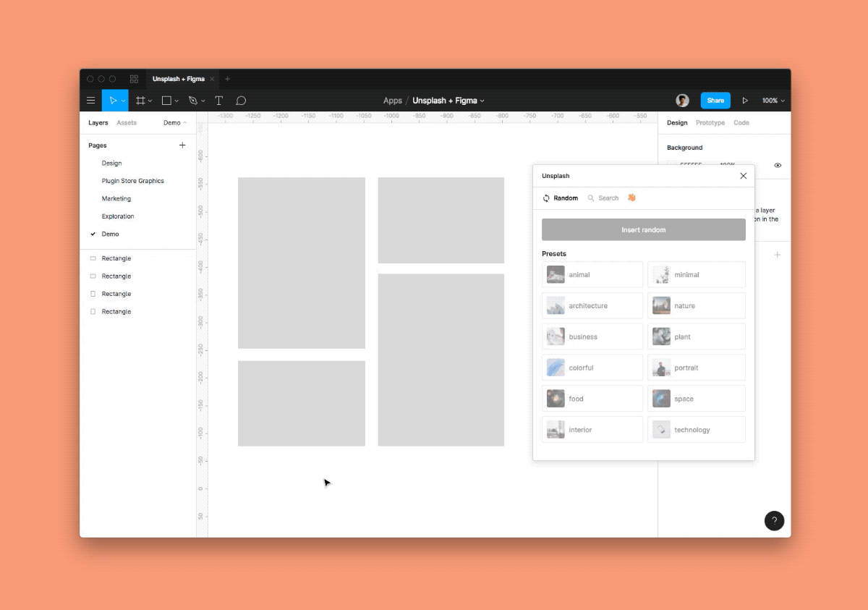Switch to the Code tab
868x610 pixels.
pos(741,123)
